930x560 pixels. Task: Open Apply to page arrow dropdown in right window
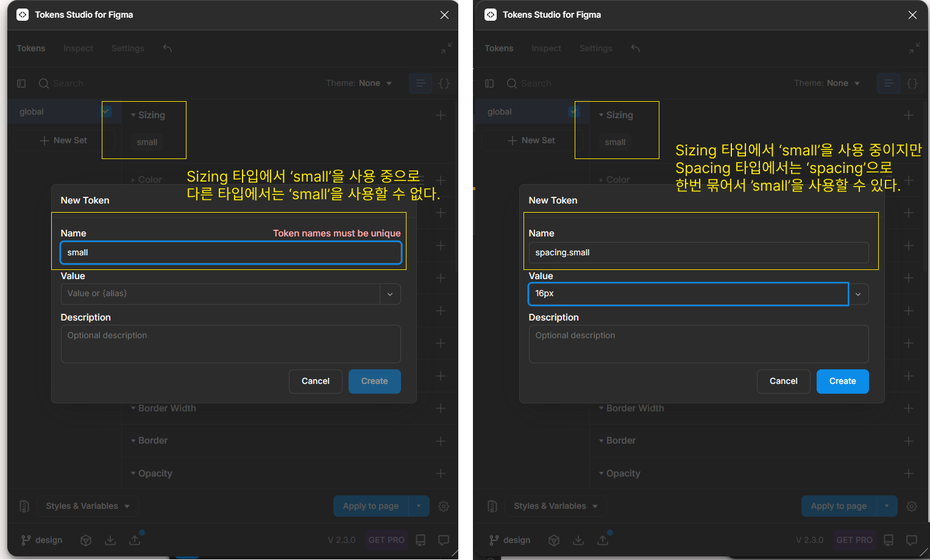point(887,506)
